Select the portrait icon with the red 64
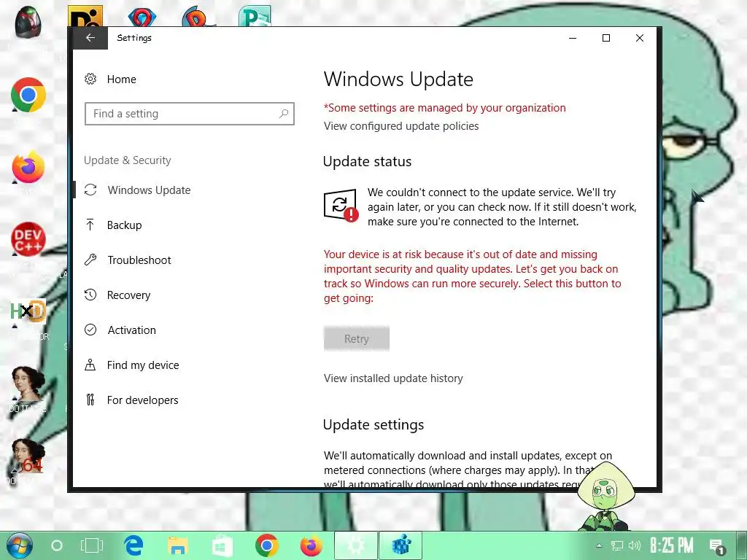 (28, 456)
